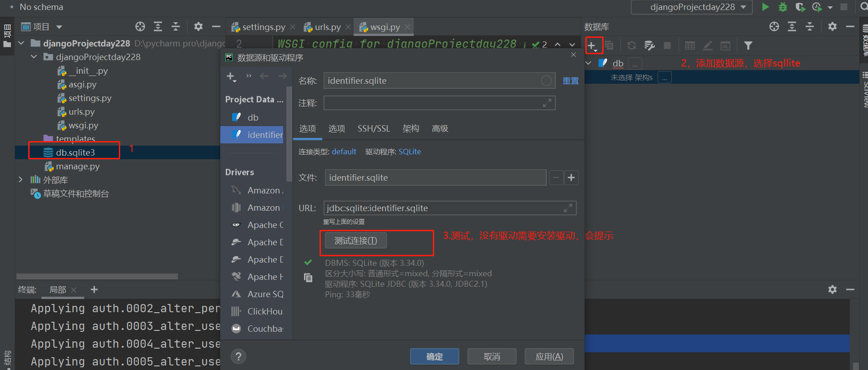Expand the URL field
Image resolution: width=868 pixels, height=370 pixels.
(x=568, y=208)
